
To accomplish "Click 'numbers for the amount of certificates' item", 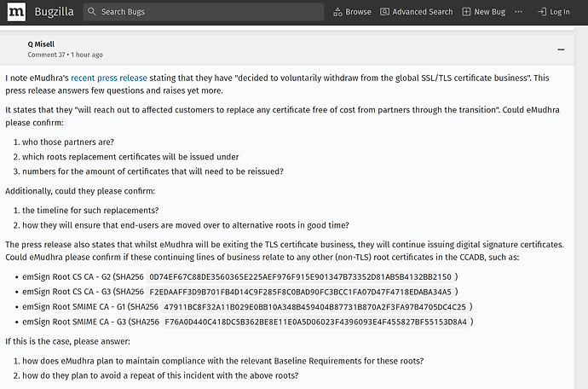I will point(153,171).
